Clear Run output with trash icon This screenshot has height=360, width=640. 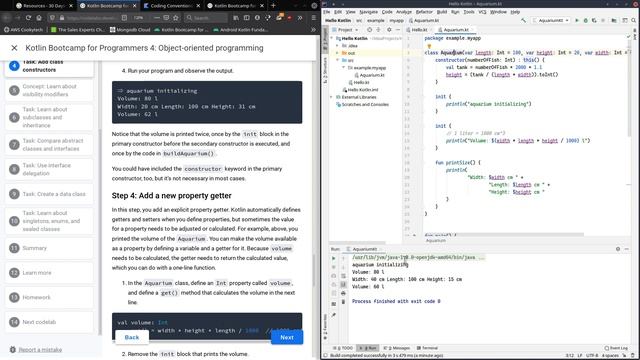343,302
